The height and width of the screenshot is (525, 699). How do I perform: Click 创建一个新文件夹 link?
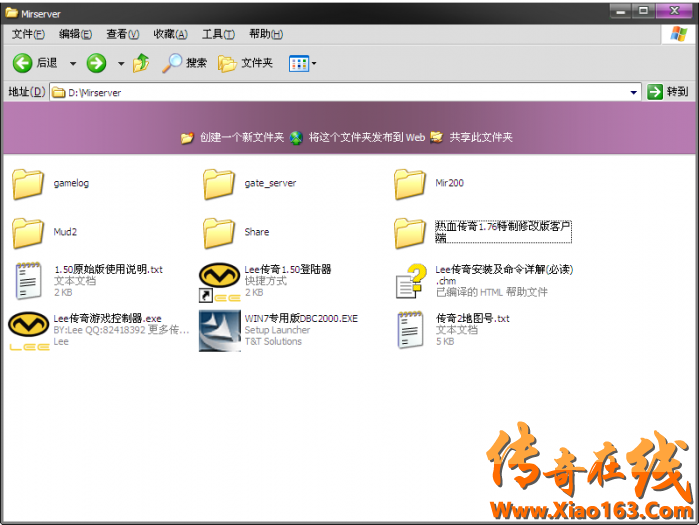click(x=242, y=137)
